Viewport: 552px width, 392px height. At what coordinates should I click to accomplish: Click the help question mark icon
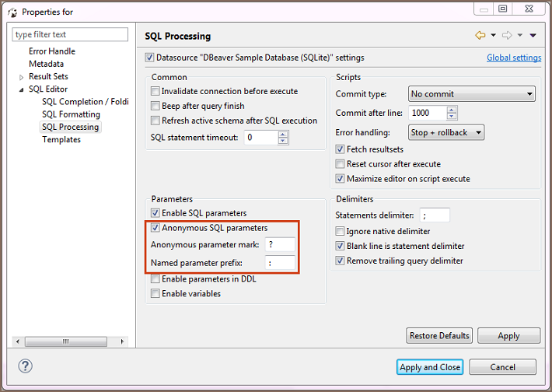click(25, 366)
